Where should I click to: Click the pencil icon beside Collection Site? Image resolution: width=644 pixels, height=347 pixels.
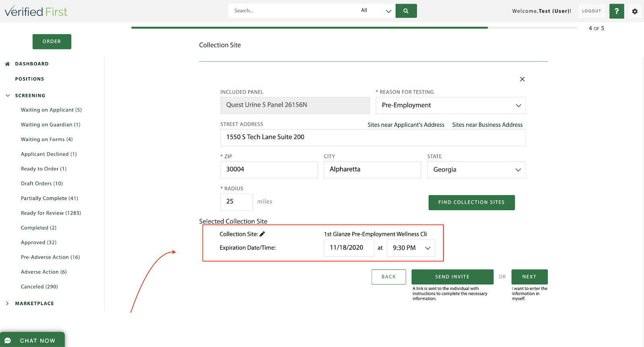click(x=262, y=234)
